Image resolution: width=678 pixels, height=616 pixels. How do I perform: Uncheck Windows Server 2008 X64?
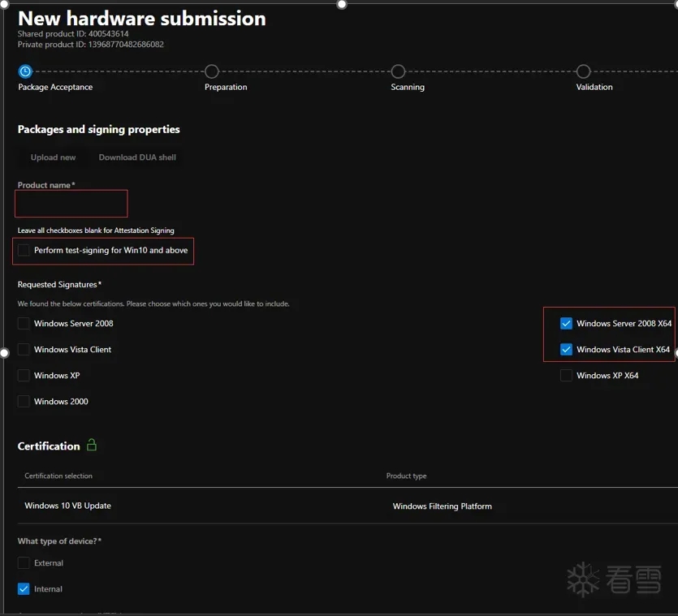point(566,323)
